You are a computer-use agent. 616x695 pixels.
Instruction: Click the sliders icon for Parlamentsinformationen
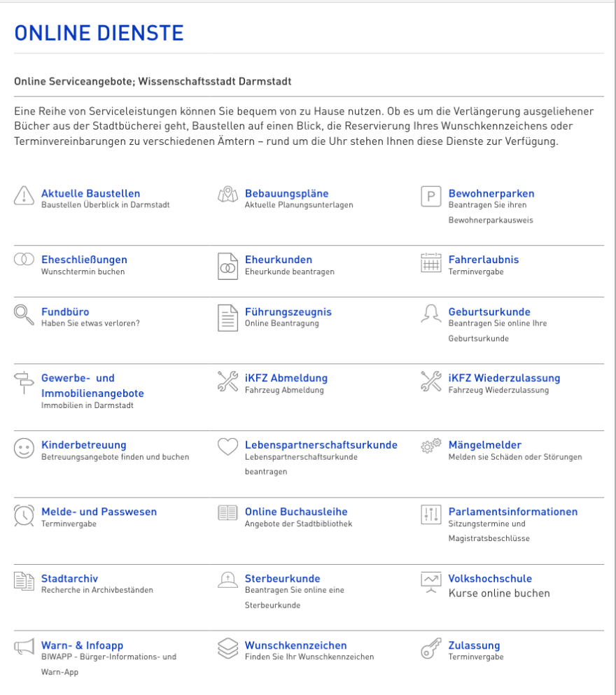[x=430, y=514]
